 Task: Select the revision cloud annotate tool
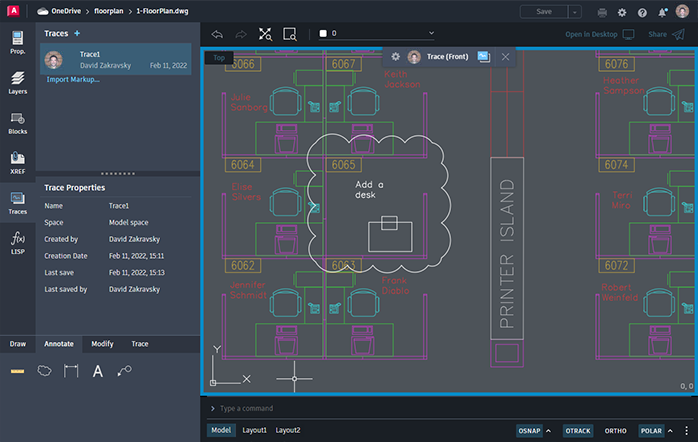point(44,371)
